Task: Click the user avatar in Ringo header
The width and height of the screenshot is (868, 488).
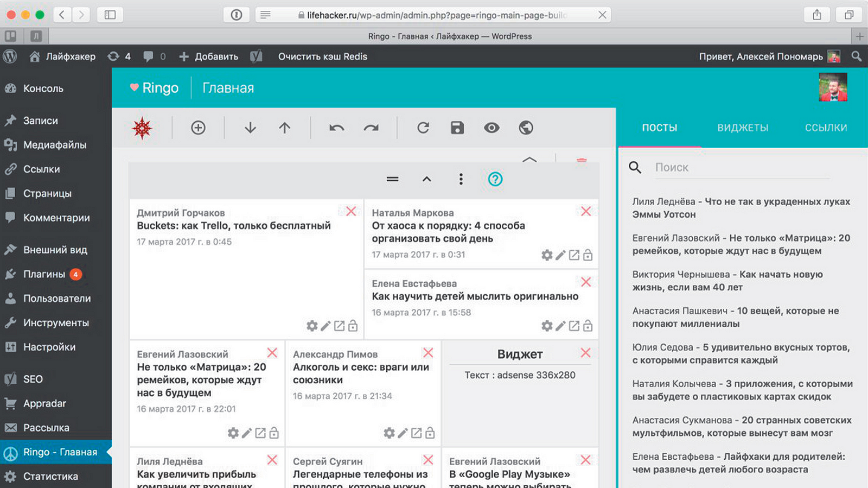Action: 833,87
